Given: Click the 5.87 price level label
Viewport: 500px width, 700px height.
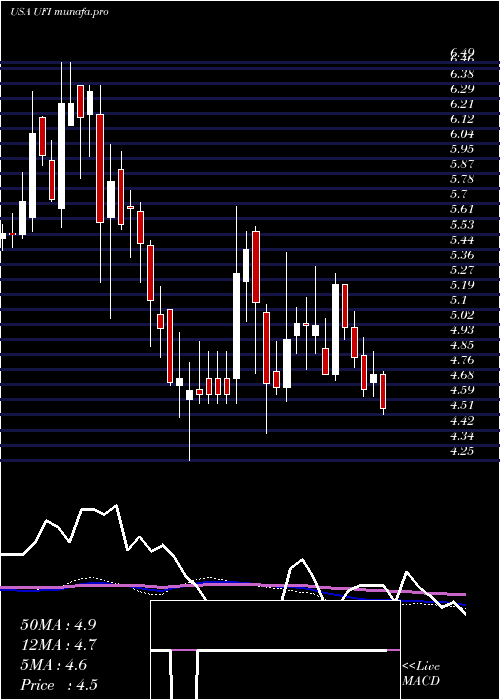Looking at the screenshot, I should click(462, 164).
